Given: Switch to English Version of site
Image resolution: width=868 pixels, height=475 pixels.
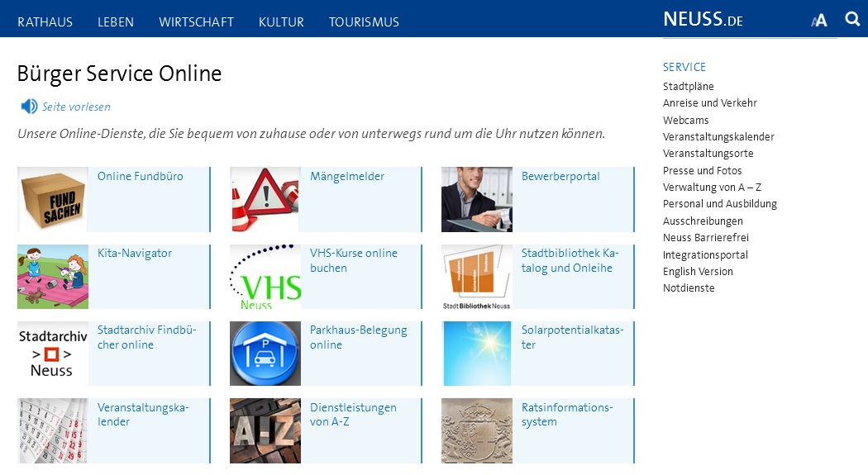Looking at the screenshot, I should coord(698,271).
